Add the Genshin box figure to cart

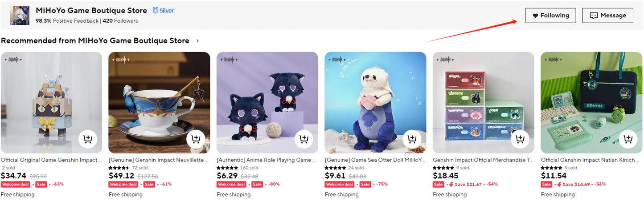pos(88,139)
